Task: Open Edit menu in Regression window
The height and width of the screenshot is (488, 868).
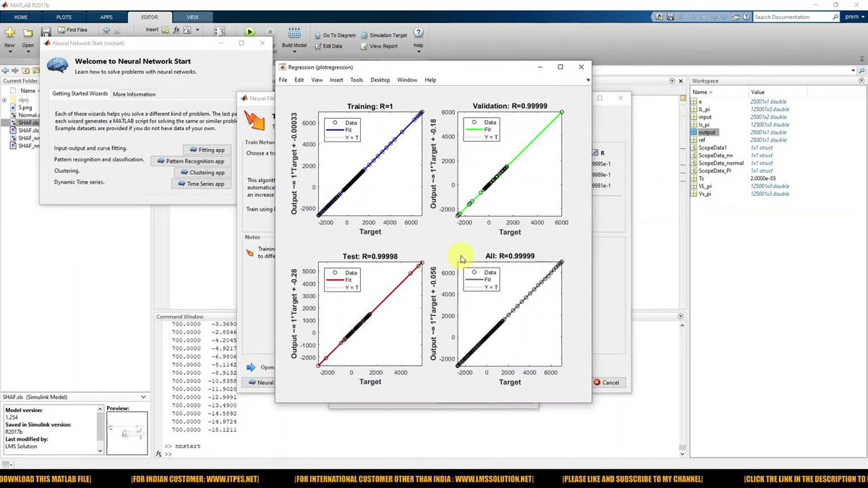Action: point(299,80)
